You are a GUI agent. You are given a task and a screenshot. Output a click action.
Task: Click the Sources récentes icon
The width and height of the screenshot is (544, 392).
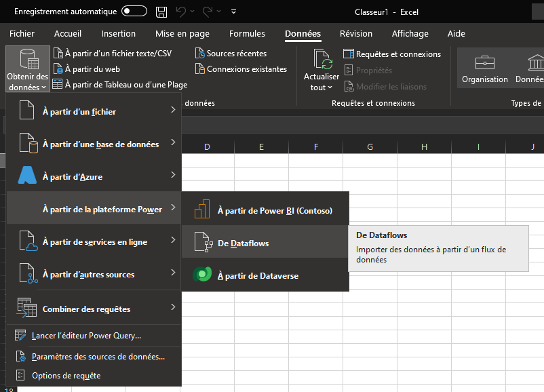200,54
